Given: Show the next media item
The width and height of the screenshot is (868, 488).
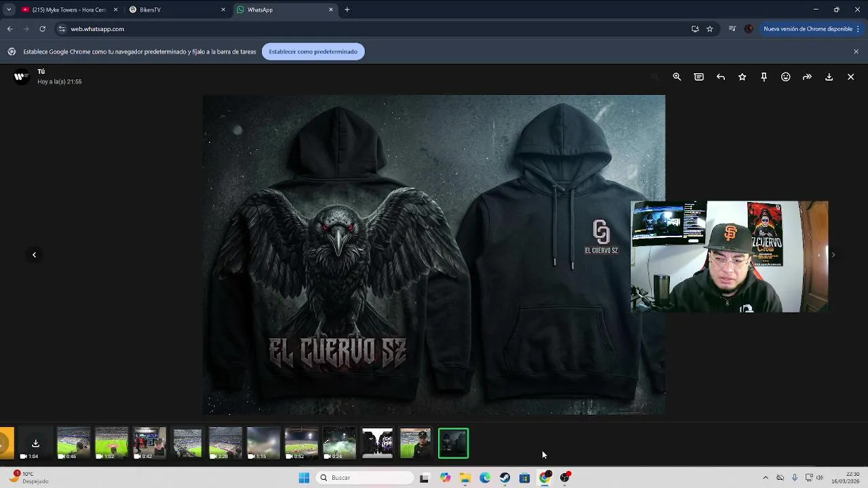Looking at the screenshot, I should pos(833,255).
